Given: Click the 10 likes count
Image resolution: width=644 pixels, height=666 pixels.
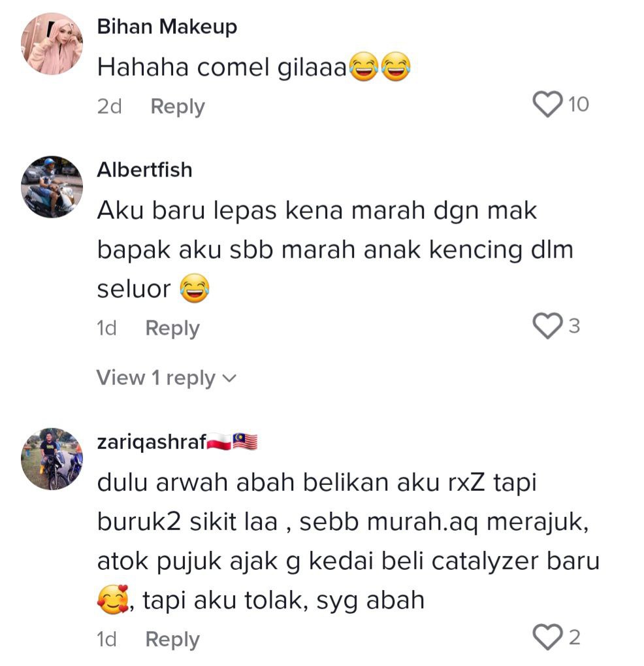Looking at the screenshot, I should tap(579, 105).
